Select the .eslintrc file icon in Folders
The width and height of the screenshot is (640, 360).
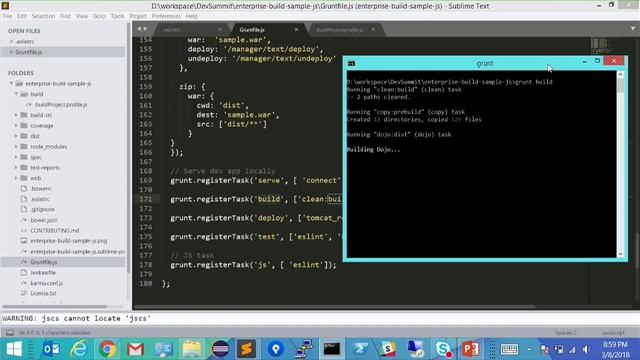tap(24, 199)
